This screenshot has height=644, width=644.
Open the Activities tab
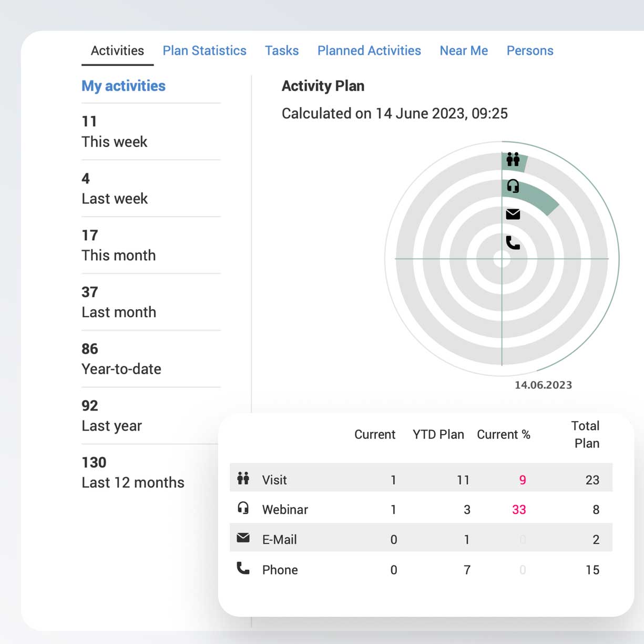(117, 50)
